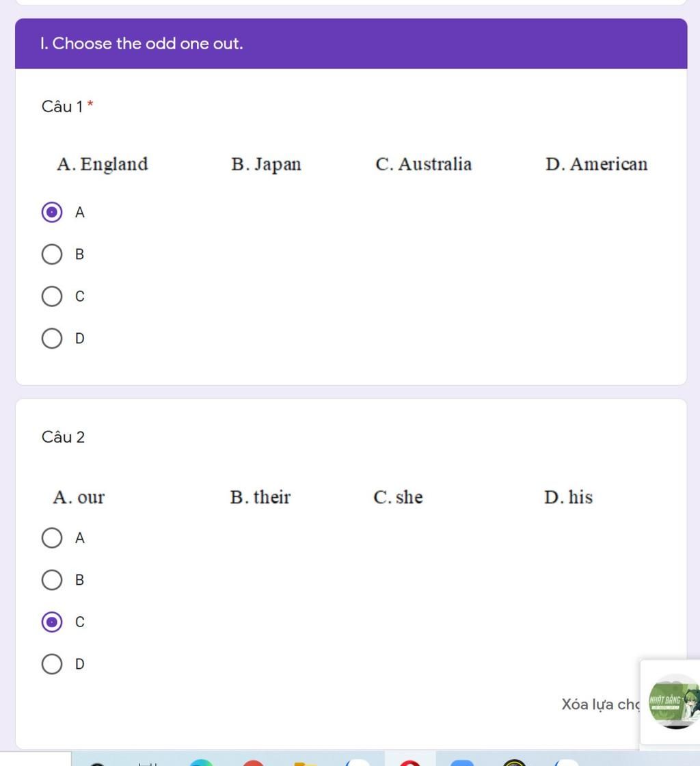Click the red Opera icon in taskbar

pos(410,763)
